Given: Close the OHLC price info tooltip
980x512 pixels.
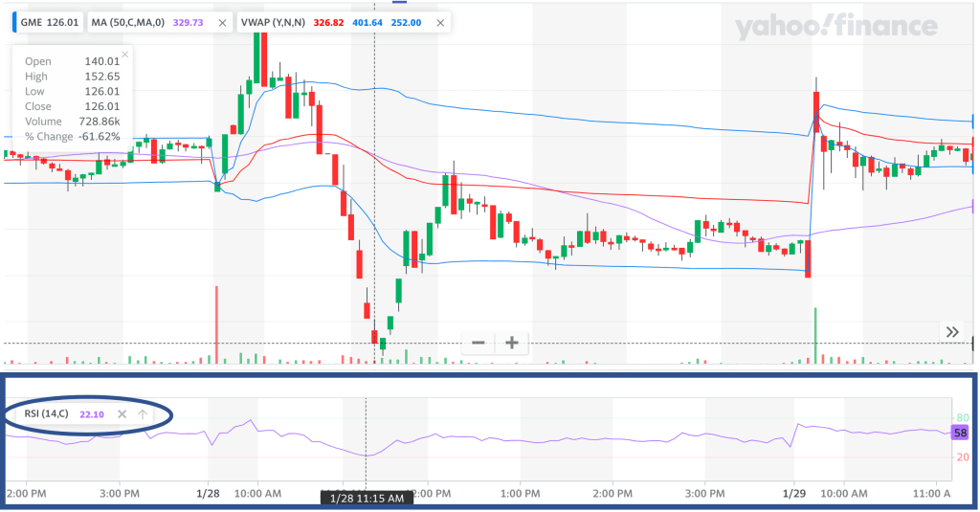Looking at the screenshot, I should point(124,55).
